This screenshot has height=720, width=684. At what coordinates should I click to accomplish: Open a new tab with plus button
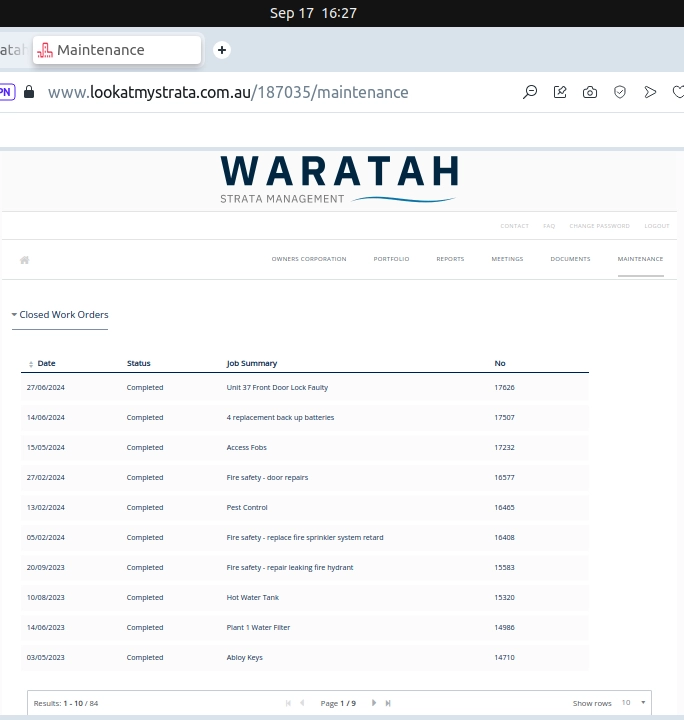[x=222, y=50]
